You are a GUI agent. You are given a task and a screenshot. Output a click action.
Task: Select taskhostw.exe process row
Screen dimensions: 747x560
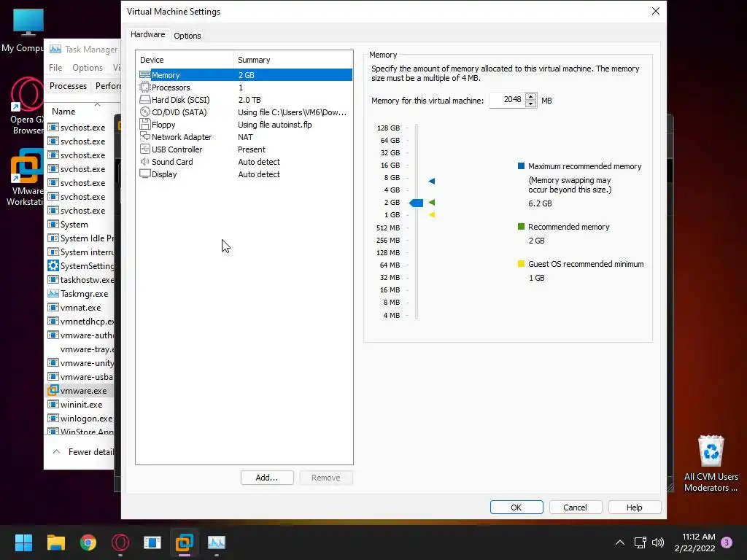click(x=79, y=280)
